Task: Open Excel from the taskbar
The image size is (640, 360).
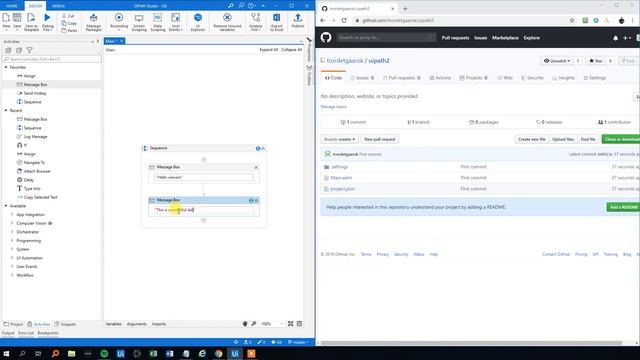Action: point(153,353)
